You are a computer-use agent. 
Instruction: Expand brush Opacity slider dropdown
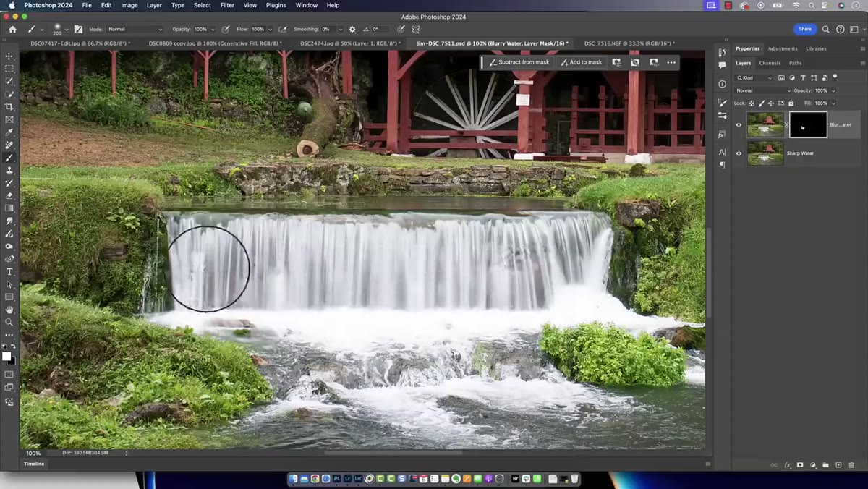point(213,30)
